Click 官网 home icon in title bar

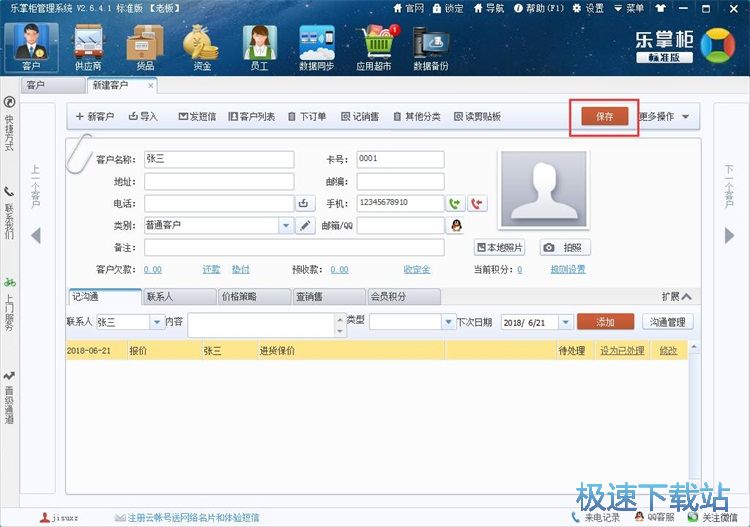[408, 8]
